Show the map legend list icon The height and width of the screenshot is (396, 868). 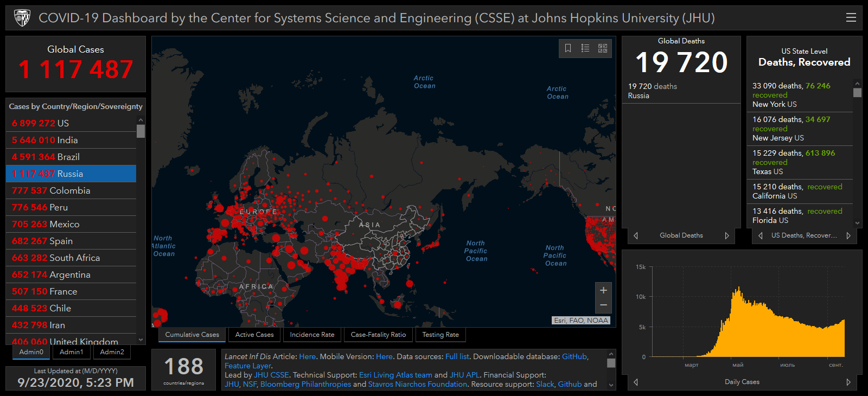coord(585,48)
